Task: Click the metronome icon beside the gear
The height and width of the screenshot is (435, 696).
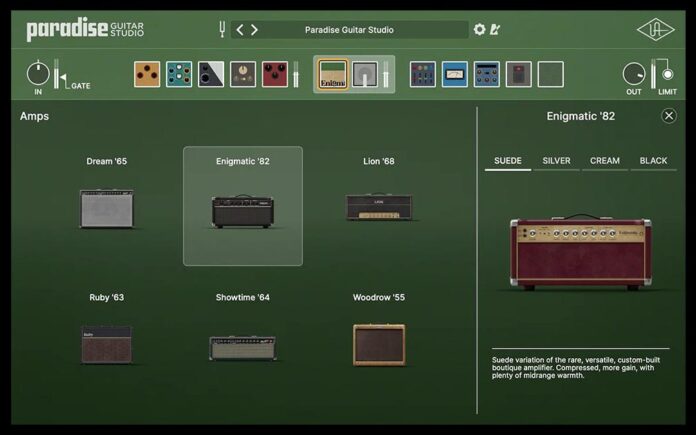Action: pyautogui.click(x=495, y=29)
